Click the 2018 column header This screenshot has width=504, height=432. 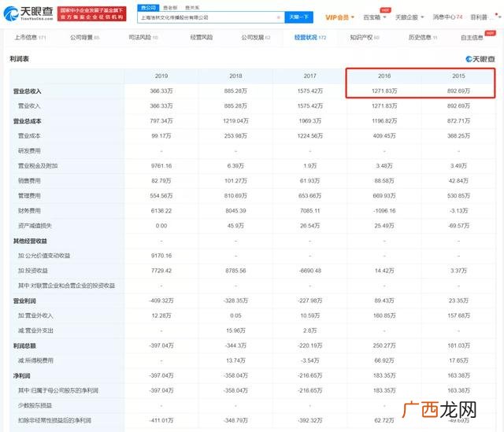tap(235, 76)
